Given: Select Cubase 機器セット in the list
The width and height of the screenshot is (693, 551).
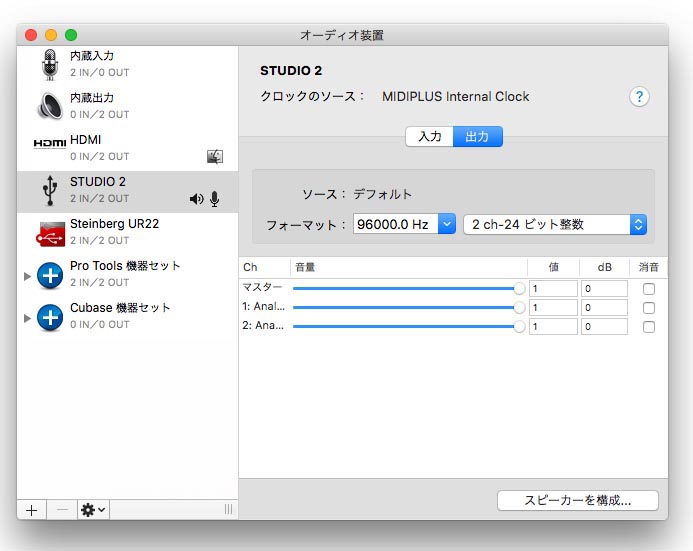Looking at the screenshot, I should [127, 318].
